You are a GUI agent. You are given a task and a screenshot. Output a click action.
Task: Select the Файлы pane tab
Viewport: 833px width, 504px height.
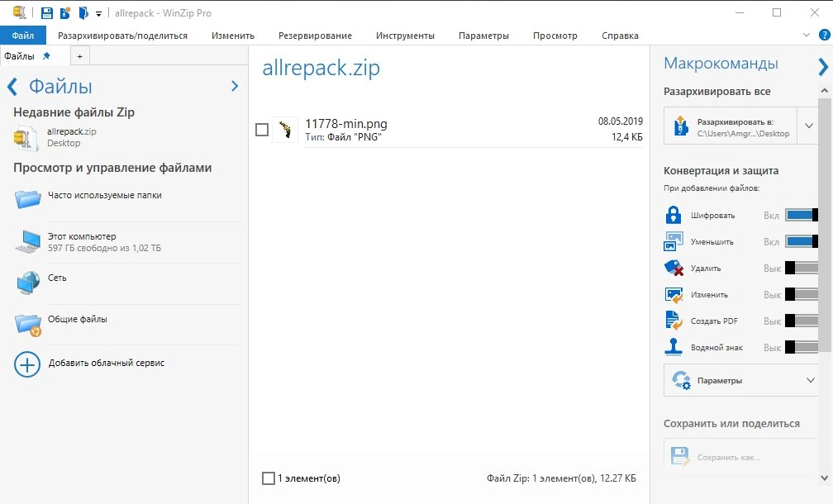click(x=20, y=55)
